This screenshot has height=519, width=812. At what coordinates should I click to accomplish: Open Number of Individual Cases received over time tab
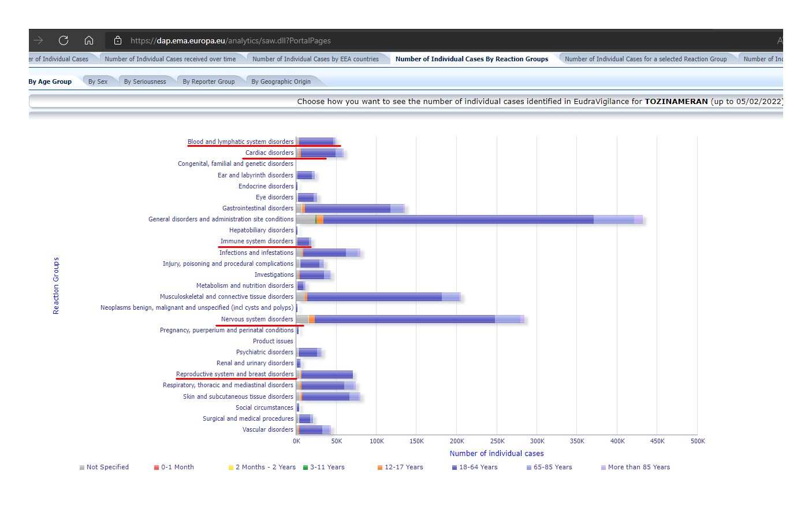[x=170, y=59]
